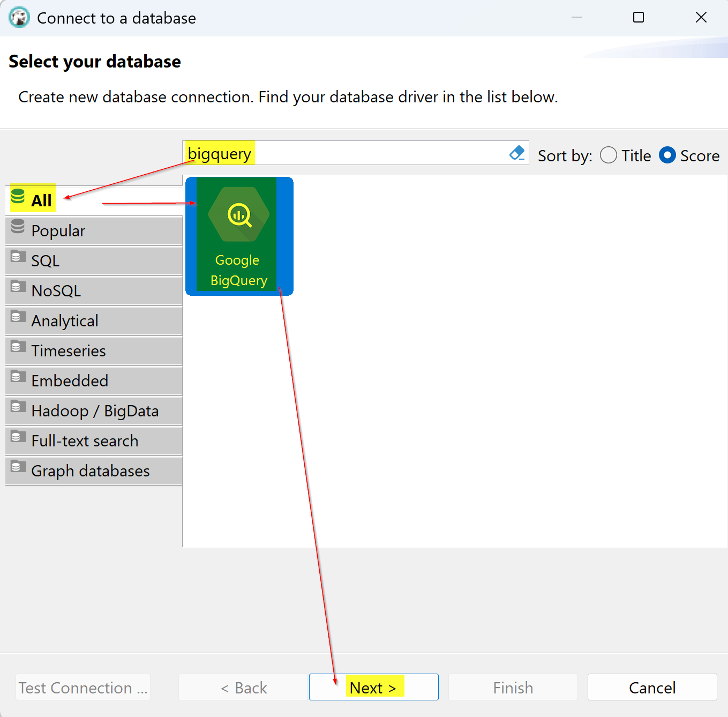Viewport: 728px width, 717px height.
Task: Show SQL databases category
Action: [94, 261]
